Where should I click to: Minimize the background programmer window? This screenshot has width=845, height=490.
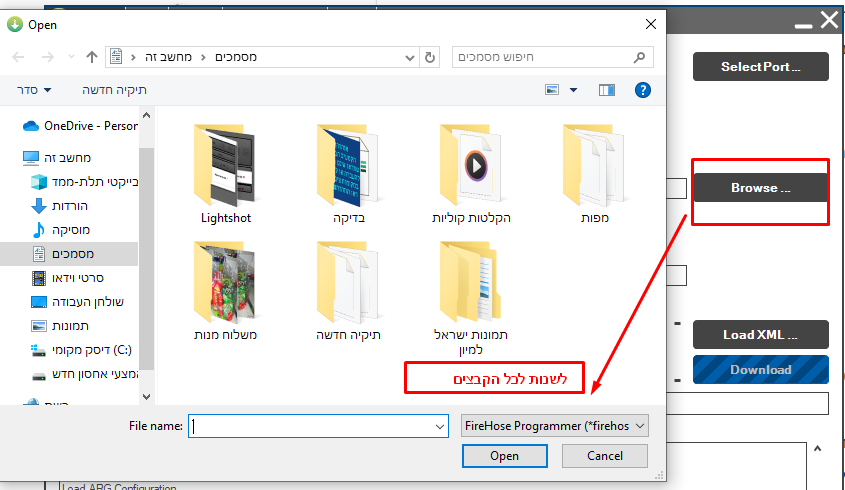tap(803, 24)
